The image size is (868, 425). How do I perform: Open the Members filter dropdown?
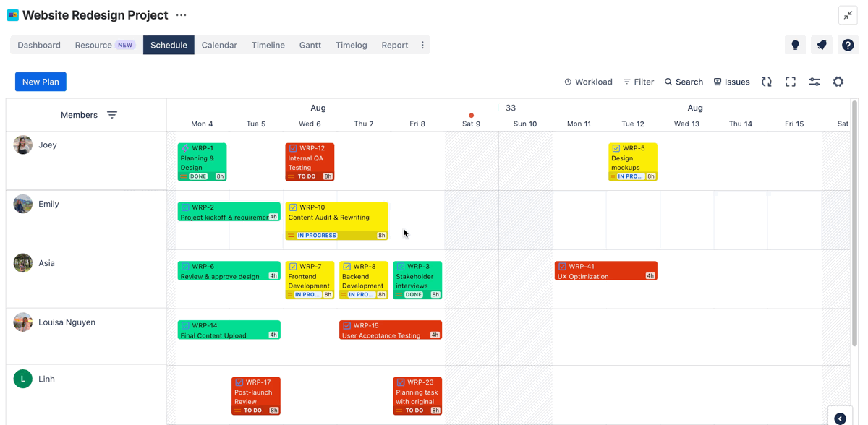click(x=112, y=115)
